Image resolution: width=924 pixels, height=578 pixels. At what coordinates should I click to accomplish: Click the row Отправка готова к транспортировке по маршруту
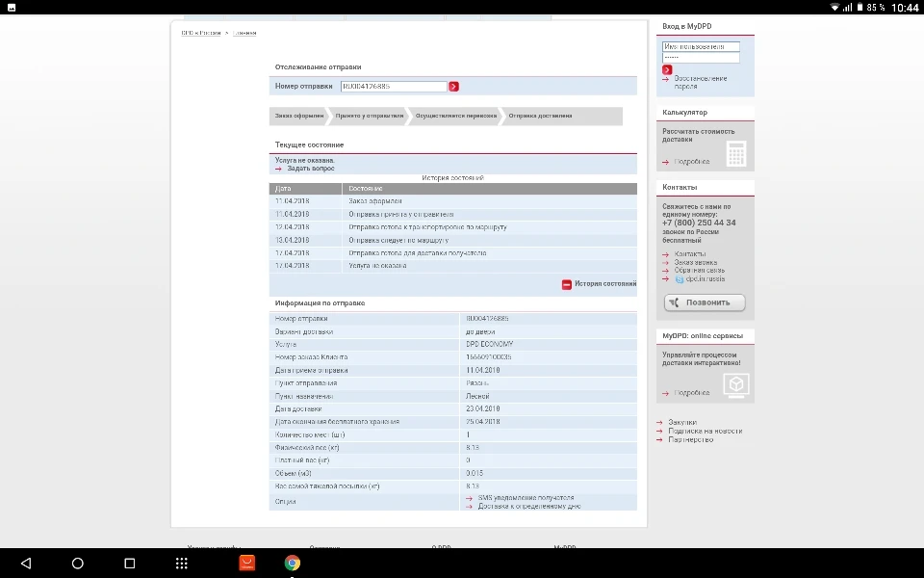coord(453,227)
